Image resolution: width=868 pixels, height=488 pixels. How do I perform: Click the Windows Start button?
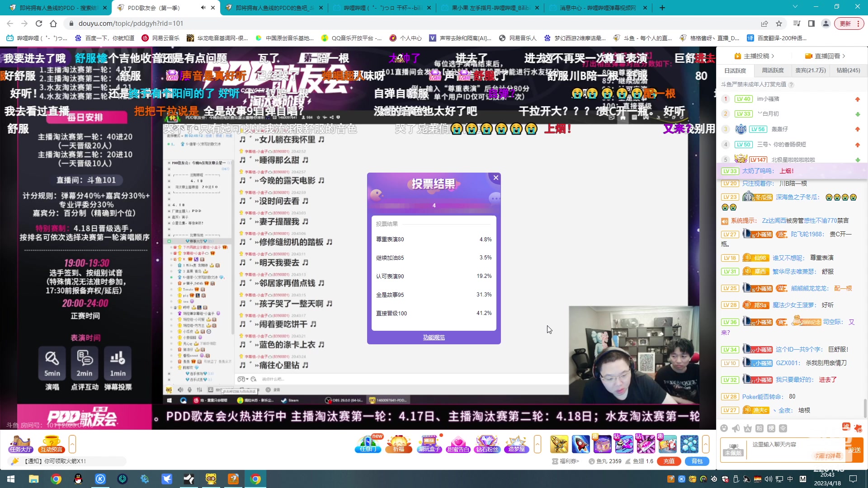[11, 479]
